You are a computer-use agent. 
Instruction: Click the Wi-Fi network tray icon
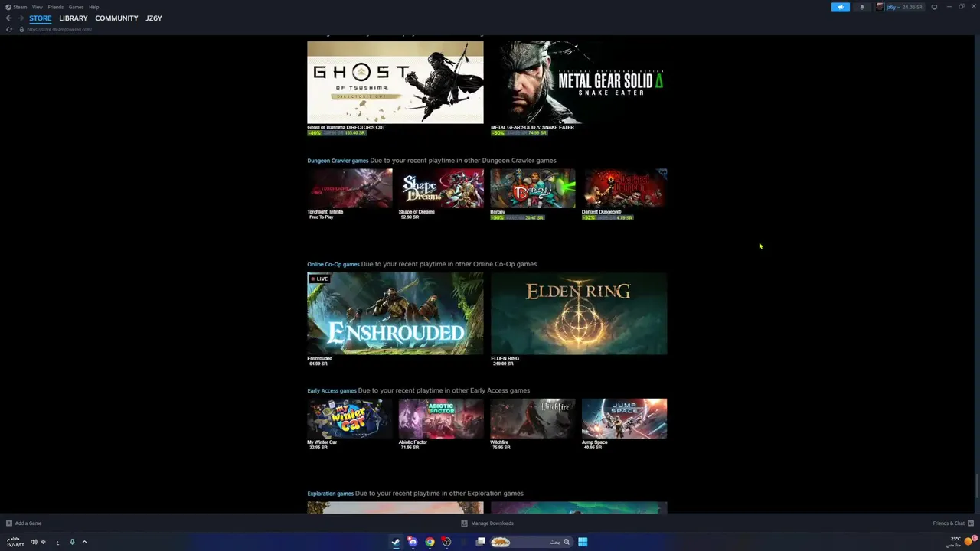44,542
